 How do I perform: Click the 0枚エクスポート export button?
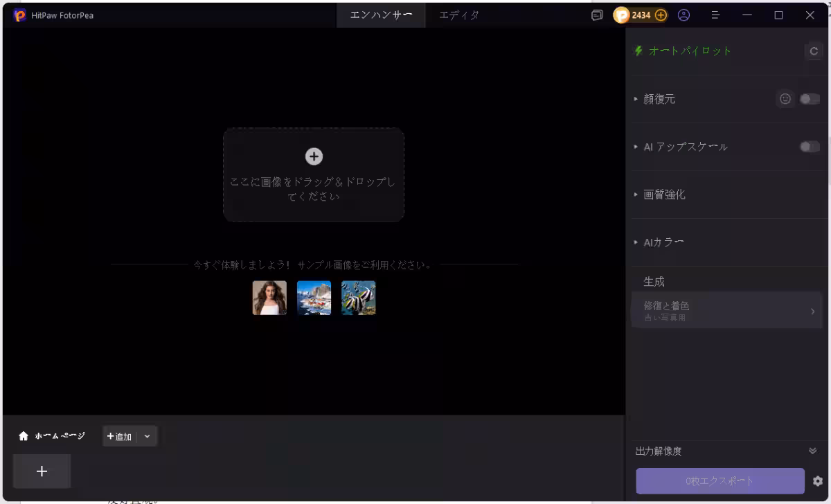click(x=720, y=480)
